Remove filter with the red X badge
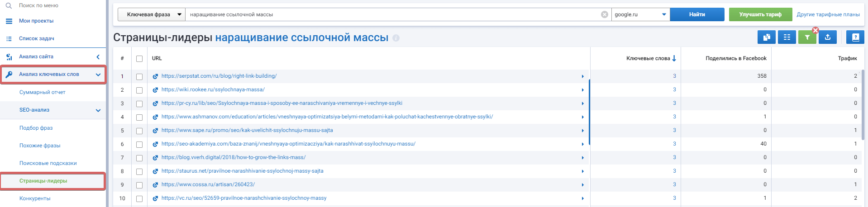The image size is (868, 207). [816, 30]
